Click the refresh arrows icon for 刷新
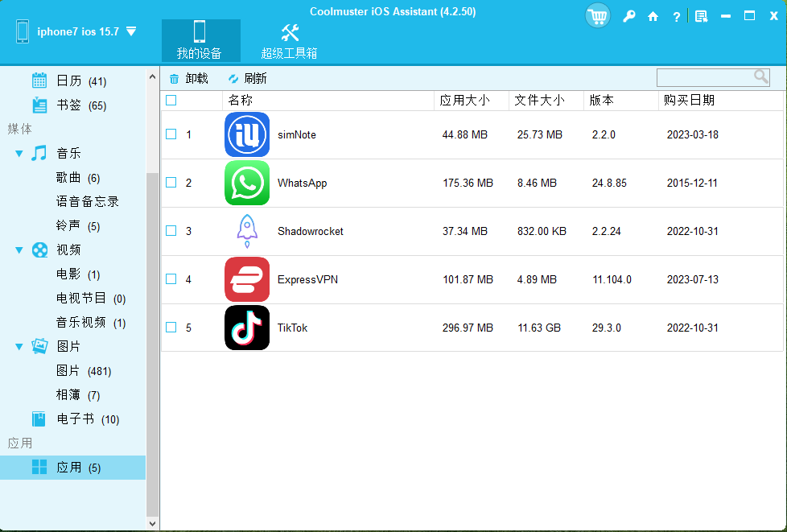This screenshot has width=787, height=532. 233,79
